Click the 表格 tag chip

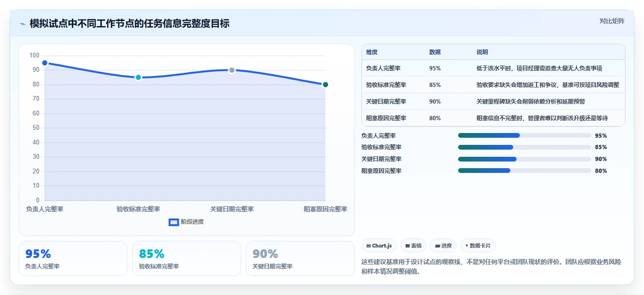pos(413,246)
